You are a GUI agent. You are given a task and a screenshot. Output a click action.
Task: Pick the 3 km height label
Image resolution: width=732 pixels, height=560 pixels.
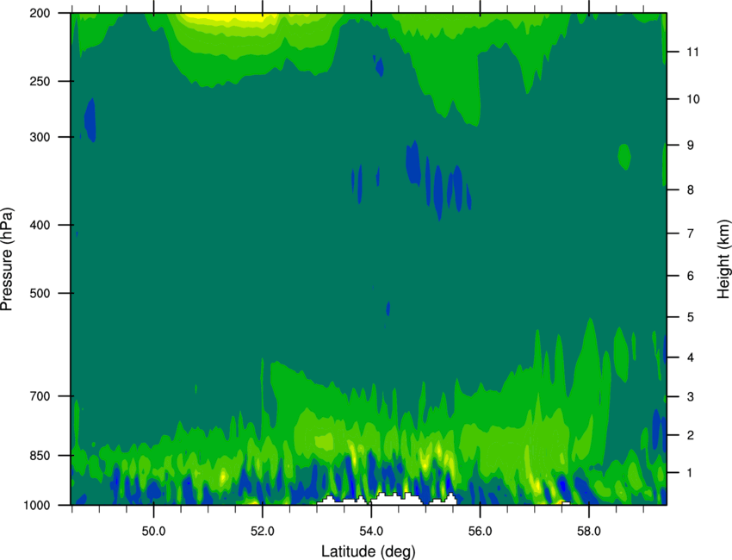click(x=690, y=396)
